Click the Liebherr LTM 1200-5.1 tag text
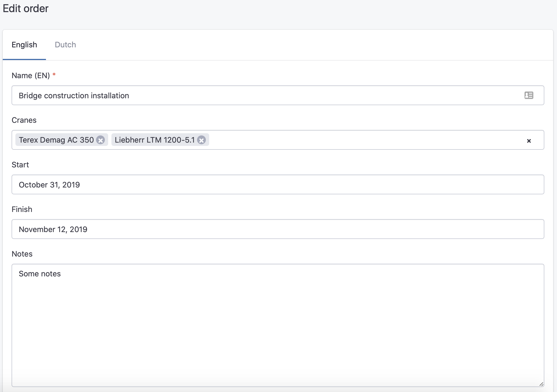Image resolution: width=557 pixels, height=392 pixels. [x=154, y=140]
